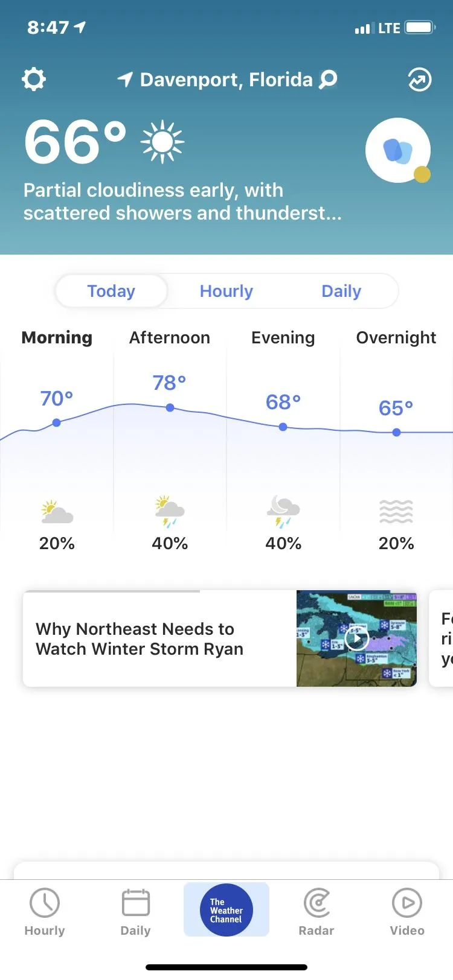Screen dimensions: 453x980
Task: Switch to the Daily segment
Action: click(341, 291)
